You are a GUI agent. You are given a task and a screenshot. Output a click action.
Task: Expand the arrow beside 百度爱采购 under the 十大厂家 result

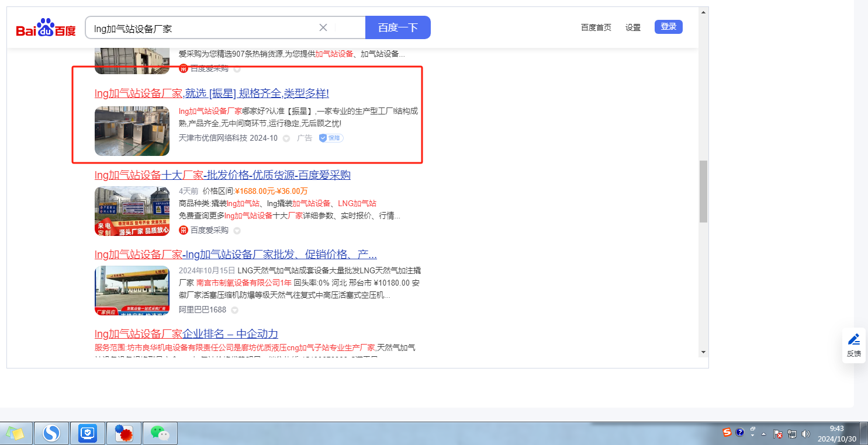pos(237,231)
